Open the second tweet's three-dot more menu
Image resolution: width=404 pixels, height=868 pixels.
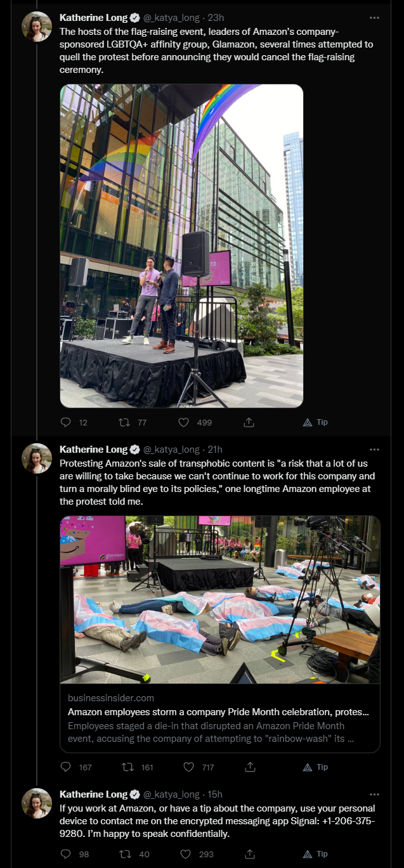pyautogui.click(x=374, y=450)
